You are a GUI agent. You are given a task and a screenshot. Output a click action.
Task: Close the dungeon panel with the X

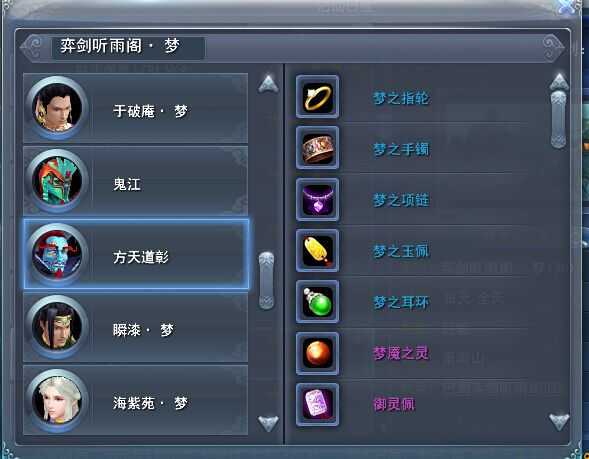pyautogui.click(x=566, y=7)
